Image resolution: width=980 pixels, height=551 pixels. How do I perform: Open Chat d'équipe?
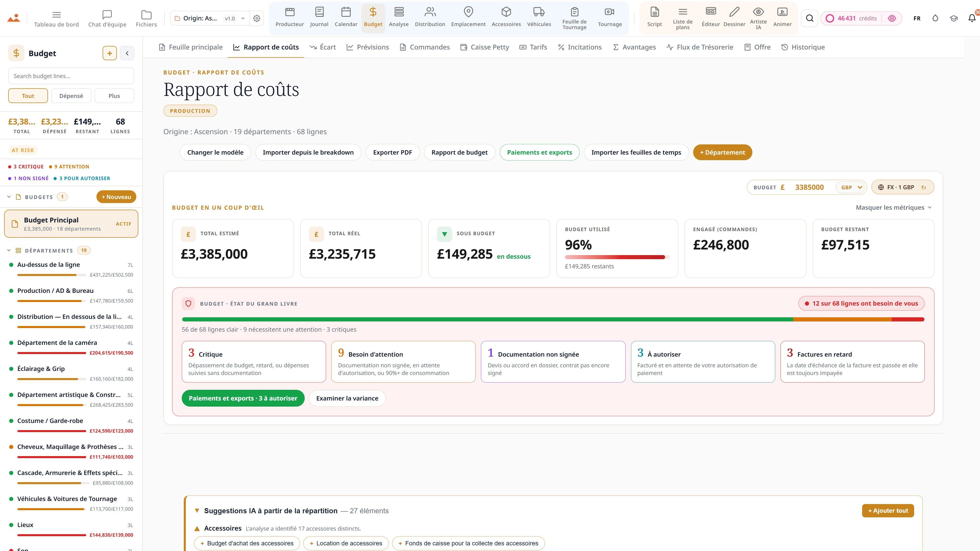click(x=107, y=19)
